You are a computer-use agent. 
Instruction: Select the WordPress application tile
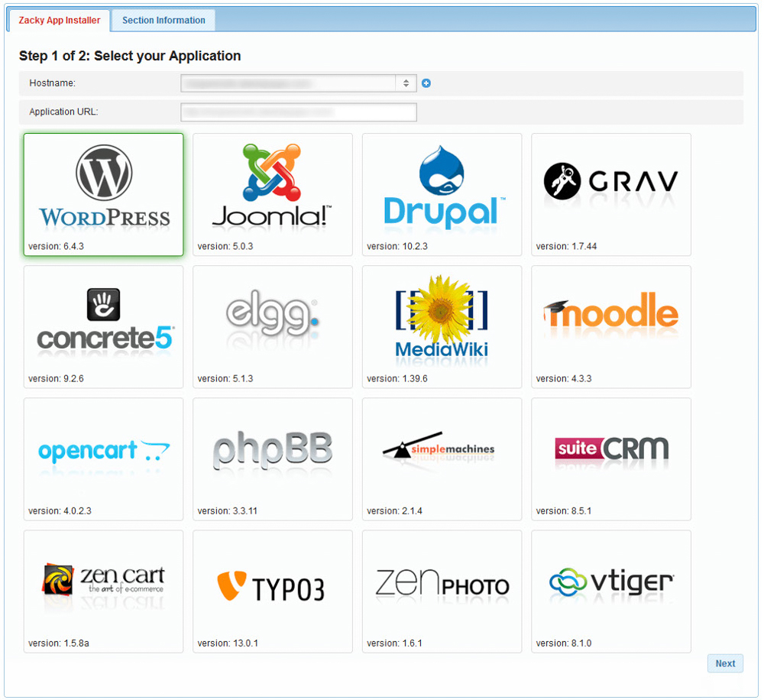click(103, 193)
